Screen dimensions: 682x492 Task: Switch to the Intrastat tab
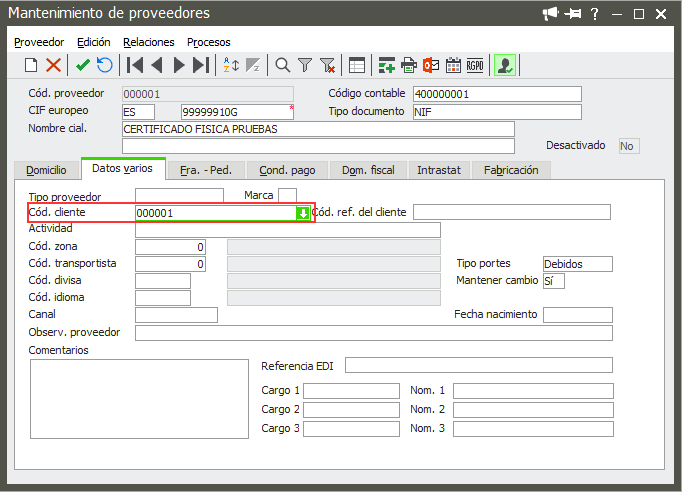(x=439, y=170)
